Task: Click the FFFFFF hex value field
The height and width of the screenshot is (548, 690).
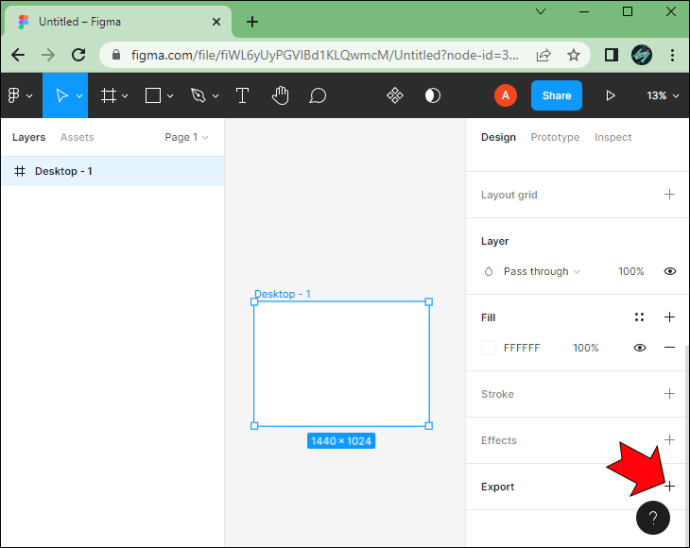Action: click(x=521, y=348)
